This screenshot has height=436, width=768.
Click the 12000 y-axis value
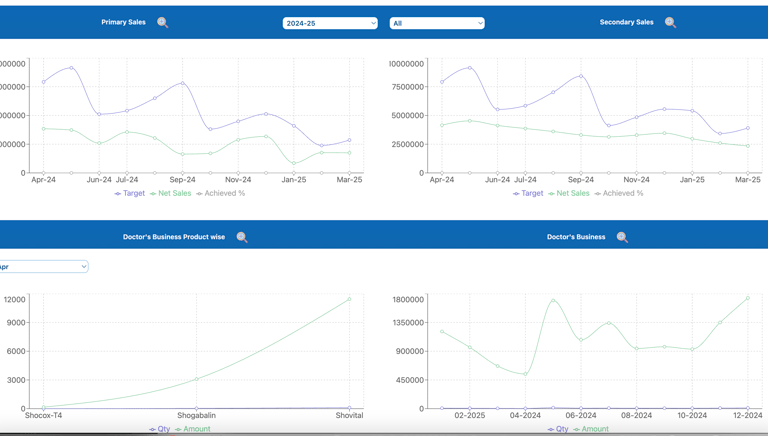pyautogui.click(x=14, y=300)
